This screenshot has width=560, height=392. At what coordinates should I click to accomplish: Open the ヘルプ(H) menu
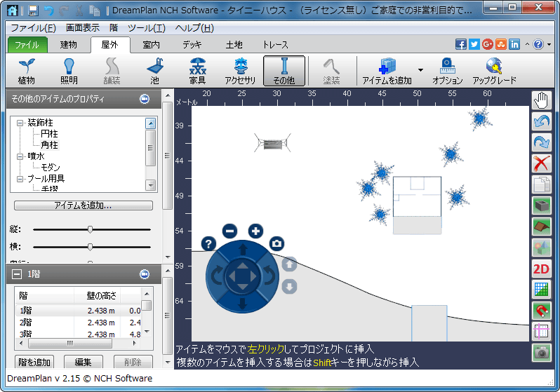[194, 28]
